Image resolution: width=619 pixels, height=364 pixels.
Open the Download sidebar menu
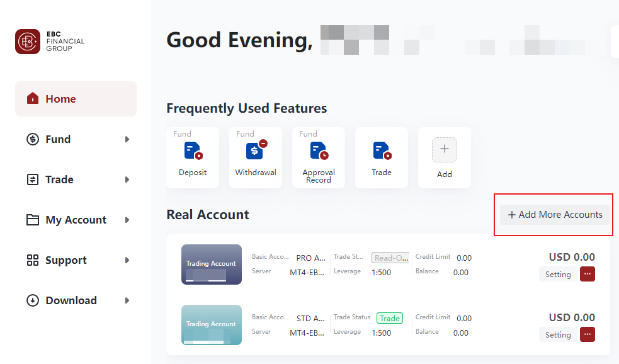71,300
